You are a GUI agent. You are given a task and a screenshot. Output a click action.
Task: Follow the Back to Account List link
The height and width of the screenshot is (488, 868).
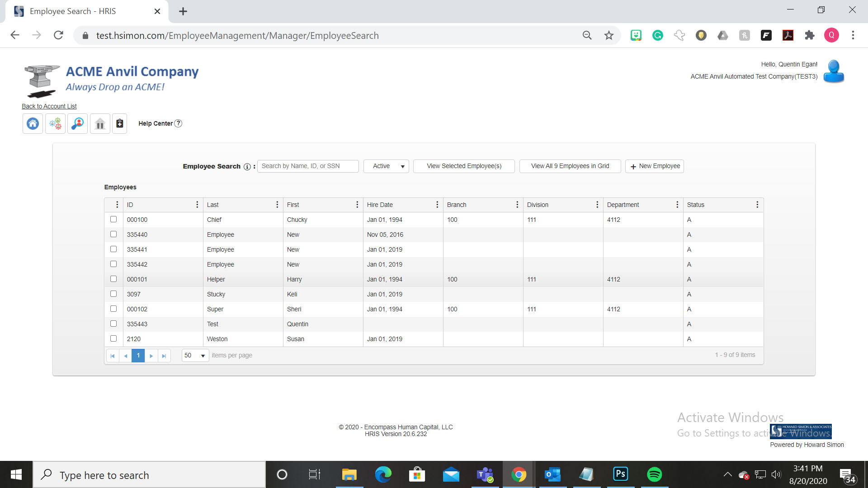49,106
